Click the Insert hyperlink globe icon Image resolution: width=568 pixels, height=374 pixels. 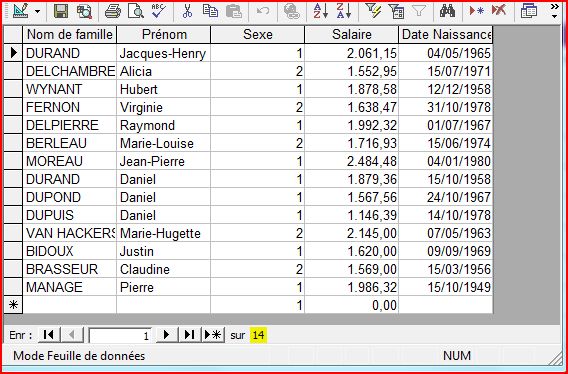(292, 12)
